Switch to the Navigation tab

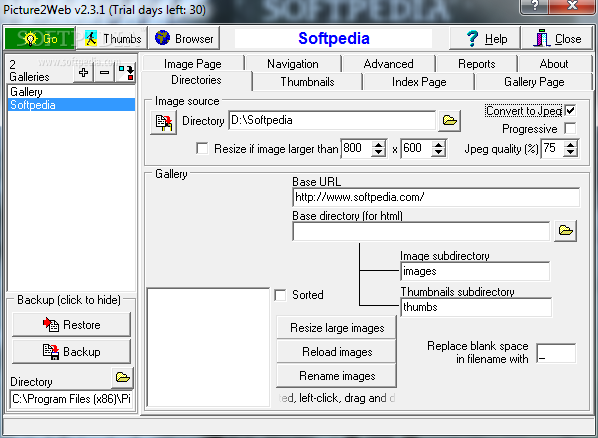pyautogui.click(x=293, y=64)
